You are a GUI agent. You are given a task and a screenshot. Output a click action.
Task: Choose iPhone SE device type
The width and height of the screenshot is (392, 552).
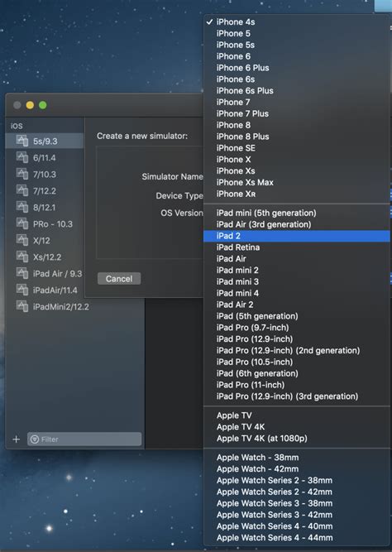(x=297, y=148)
